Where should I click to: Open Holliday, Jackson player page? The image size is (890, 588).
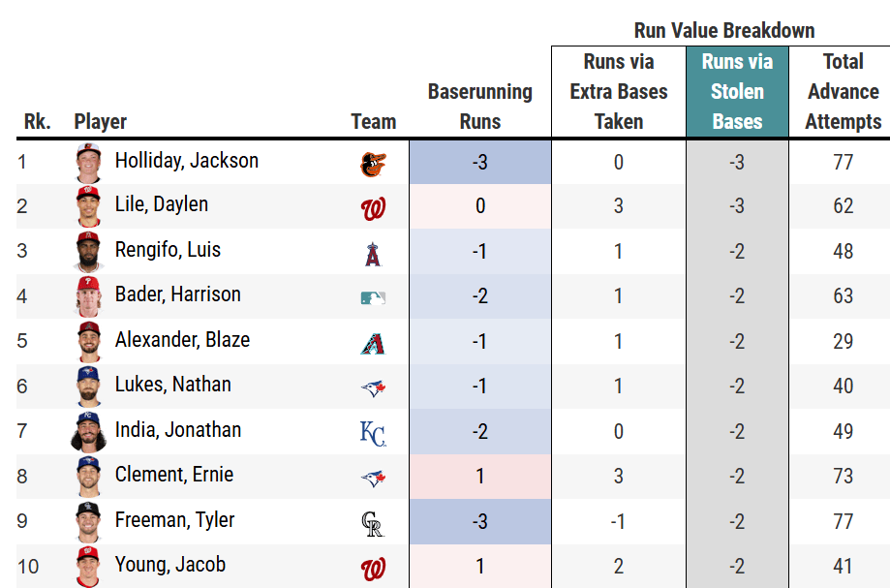point(186,161)
